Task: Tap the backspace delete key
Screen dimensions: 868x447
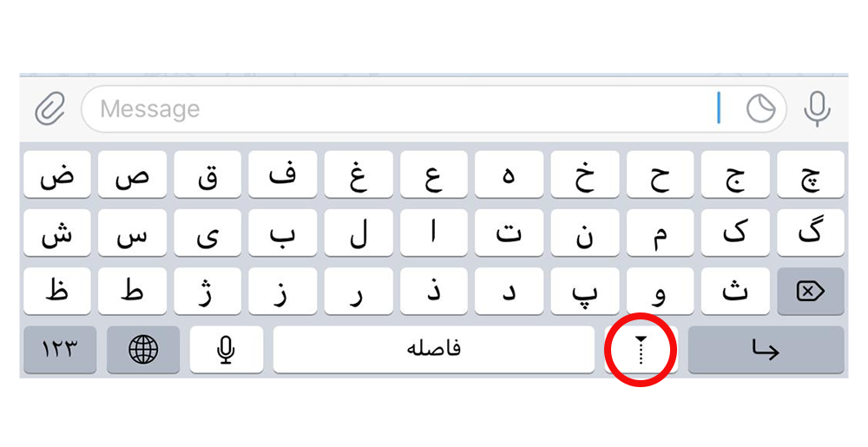Action: click(x=811, y=291)
